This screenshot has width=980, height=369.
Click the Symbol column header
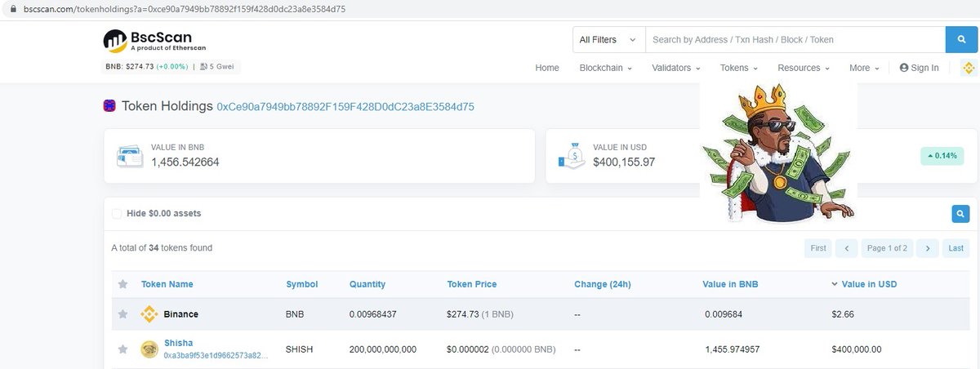tap(301, 284)
